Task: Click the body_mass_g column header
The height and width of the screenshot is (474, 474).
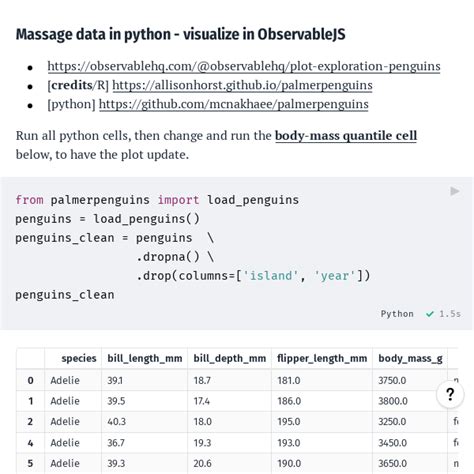Action: (x=410, y=358)
